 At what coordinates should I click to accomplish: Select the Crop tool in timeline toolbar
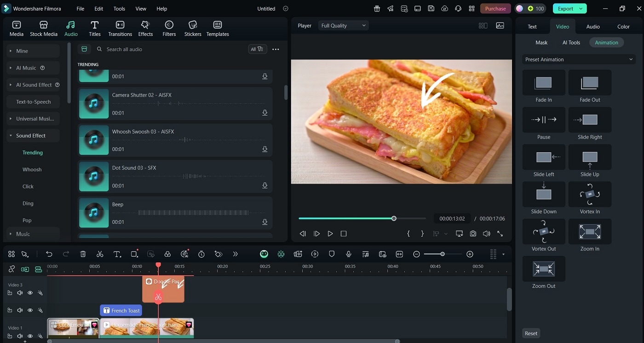coord(134,254)
